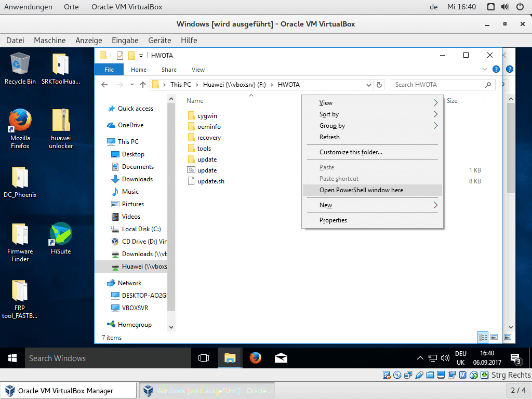The image size is (532, 399).
Task: Select the HiSuite desktop shortcut
Action: pos(61,238)
